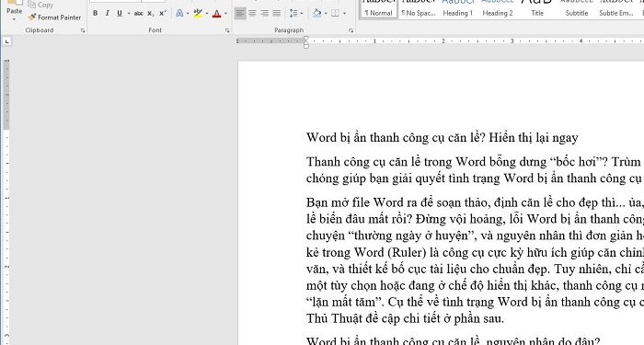Open the Paragraph settings dialog launcher
The width and height of the screenshot is (644, 345).
[351, 30]
